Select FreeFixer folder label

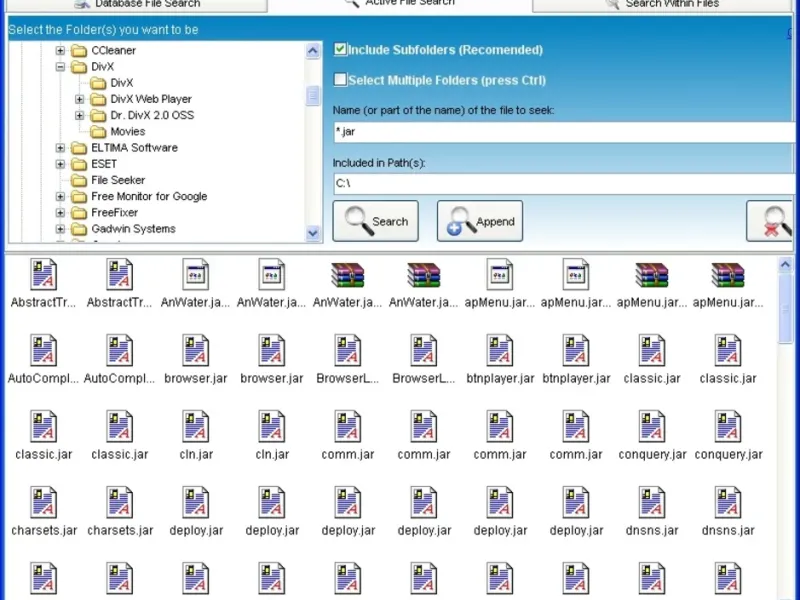[114, 213]
